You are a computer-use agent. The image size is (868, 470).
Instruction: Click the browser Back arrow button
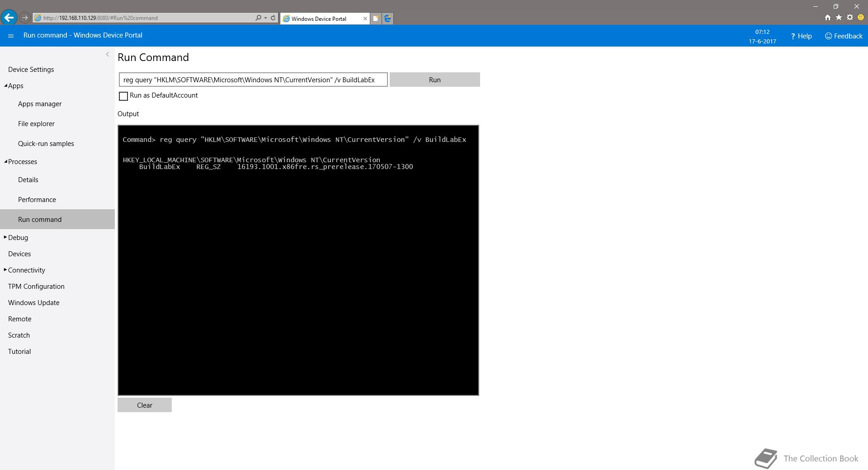click(x=9, y=18)
